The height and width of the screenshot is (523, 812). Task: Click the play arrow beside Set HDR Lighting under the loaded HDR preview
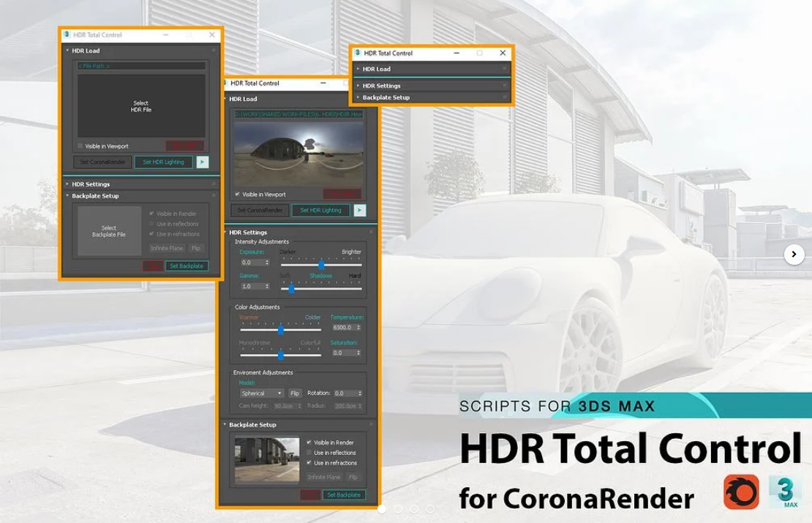(359, 210)
